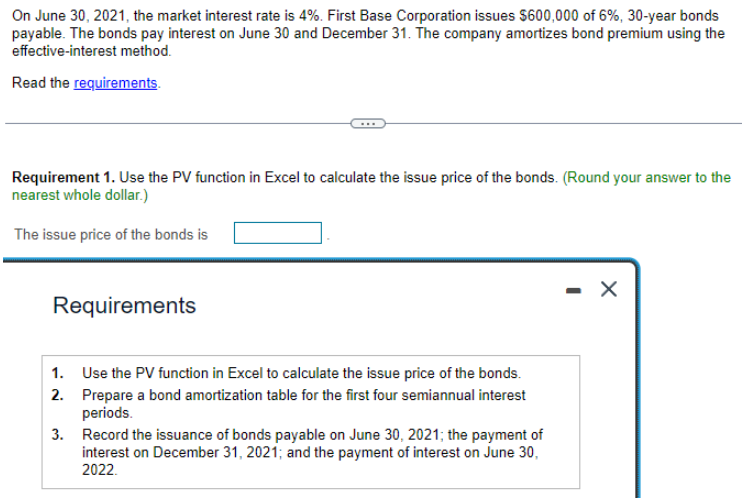Click the blue top border of the Requirements popup
The height and width of the screenshot is (500, 755).
point(318,261)
